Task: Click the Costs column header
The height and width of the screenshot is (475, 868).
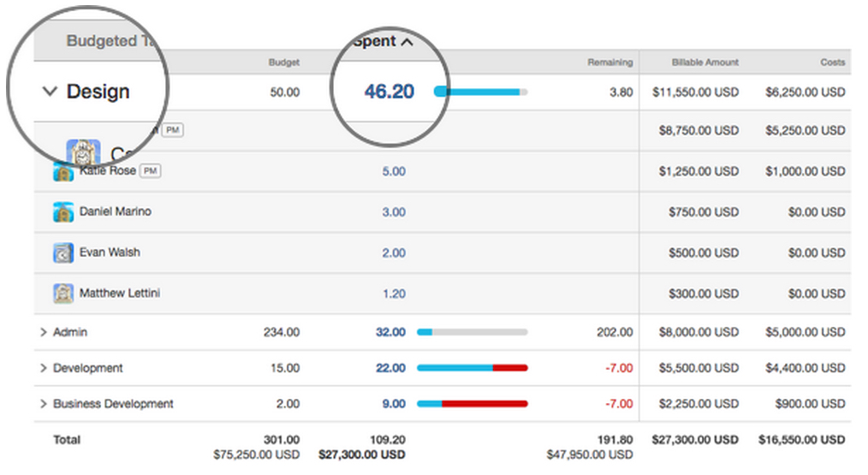Action: point(833,62)
